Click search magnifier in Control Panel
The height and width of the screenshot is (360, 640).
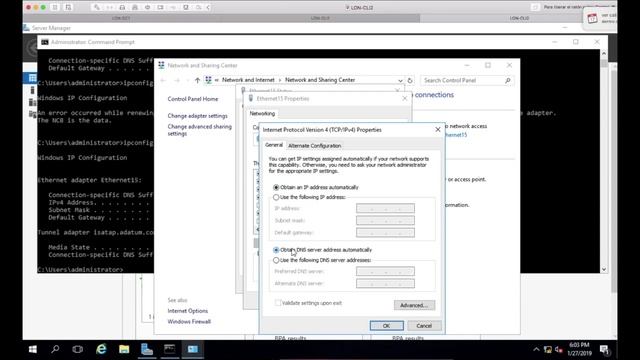[508, 80]
